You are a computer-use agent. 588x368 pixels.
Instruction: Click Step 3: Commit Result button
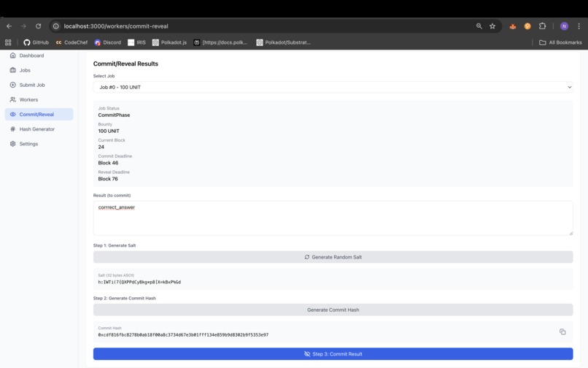333,353
